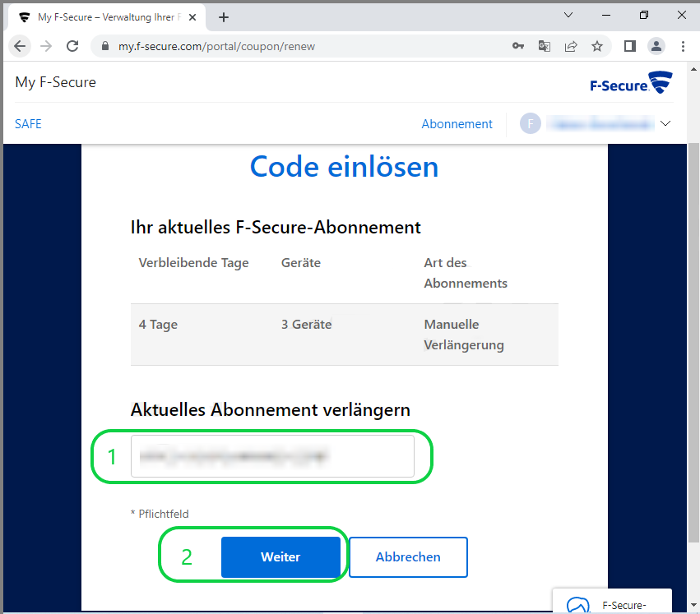
Task: Open saved passwords key icon
Action: (x=518, y=46)
